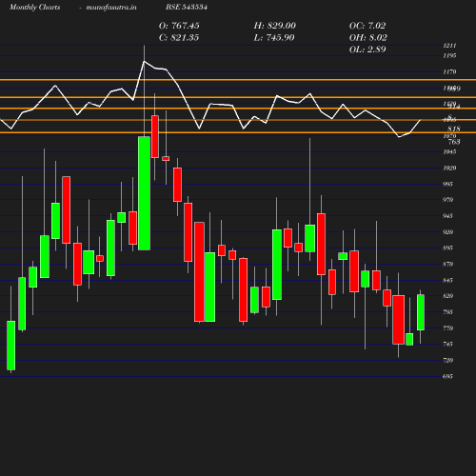This screenshot has width=476, height=476.
Task: Click the 818 level label
Action: (x=454, y=129)
